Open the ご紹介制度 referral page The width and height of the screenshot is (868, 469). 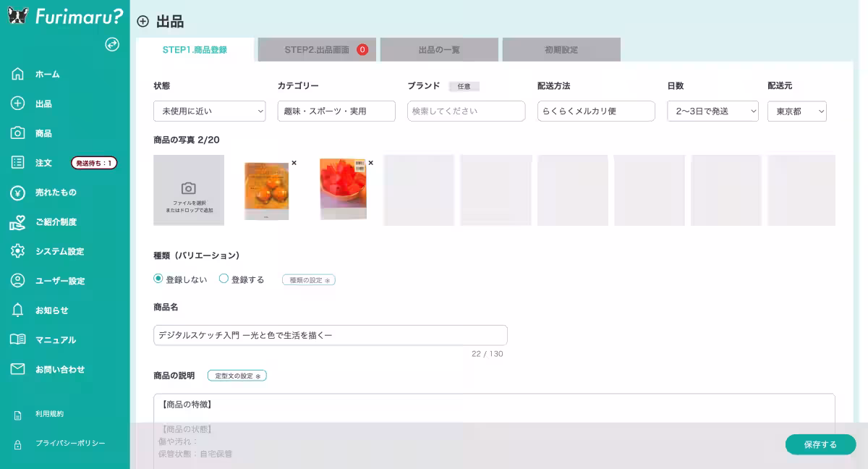(x=54, y=222)
